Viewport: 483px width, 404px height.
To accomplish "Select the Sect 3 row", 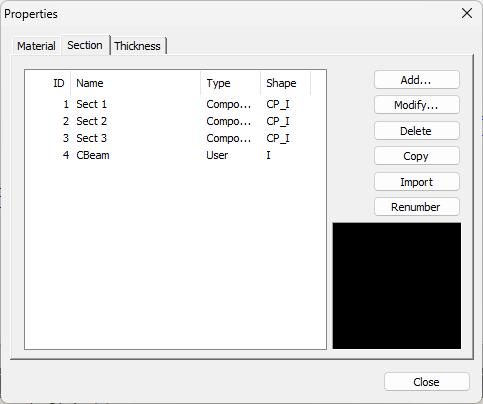I will point(175,138).
